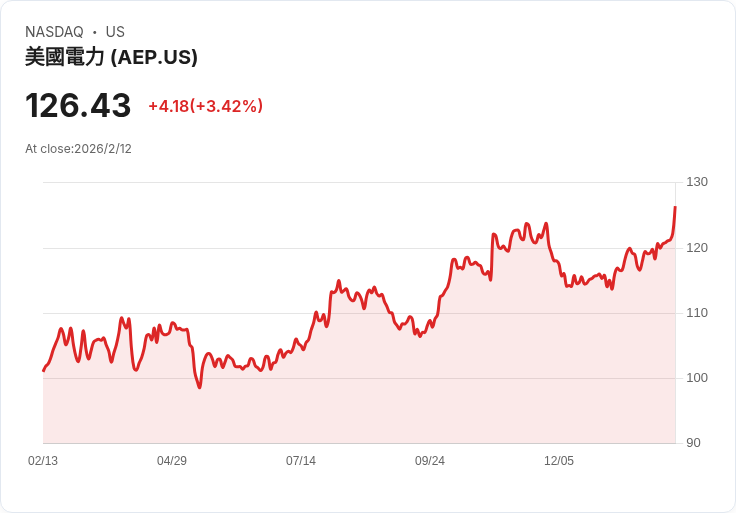Select the 09/24 date on the x-axis
The image size is (736, 513).
point(430,461)
